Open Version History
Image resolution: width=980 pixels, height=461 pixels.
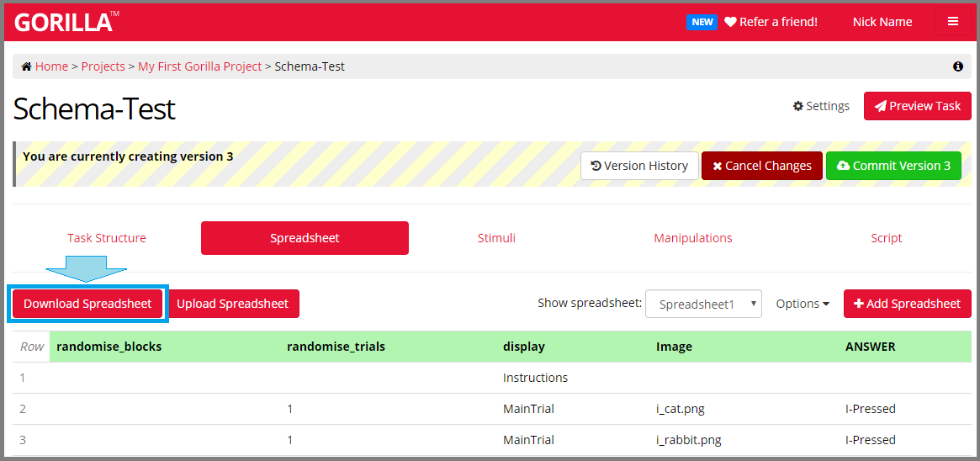click(x=639, y=166)
